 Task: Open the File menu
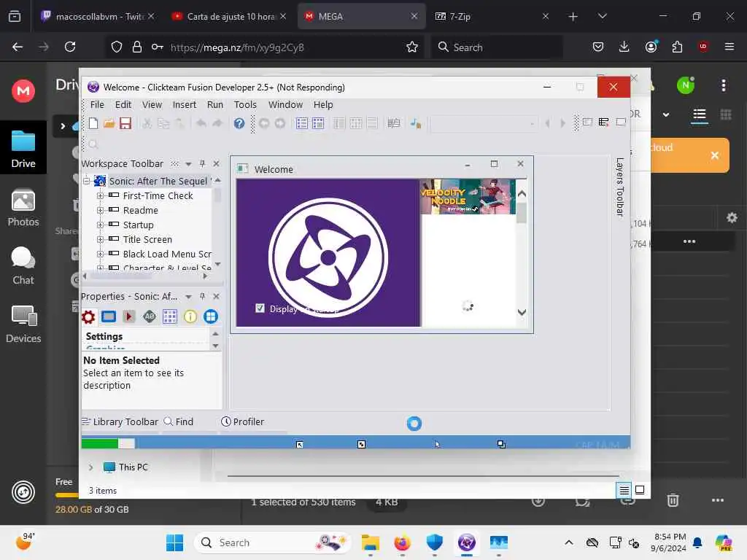click(97, 105)
